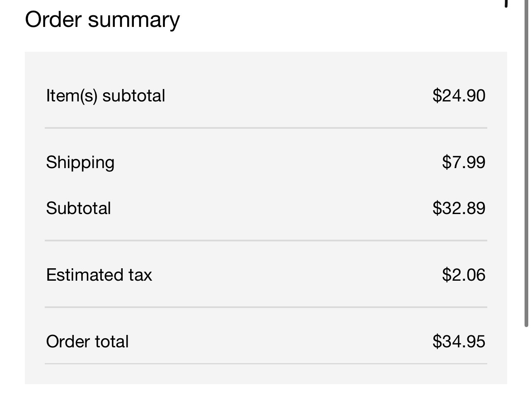
Task: Click the $2.06 estimated tax amount
Action: [x=464, y=275]
